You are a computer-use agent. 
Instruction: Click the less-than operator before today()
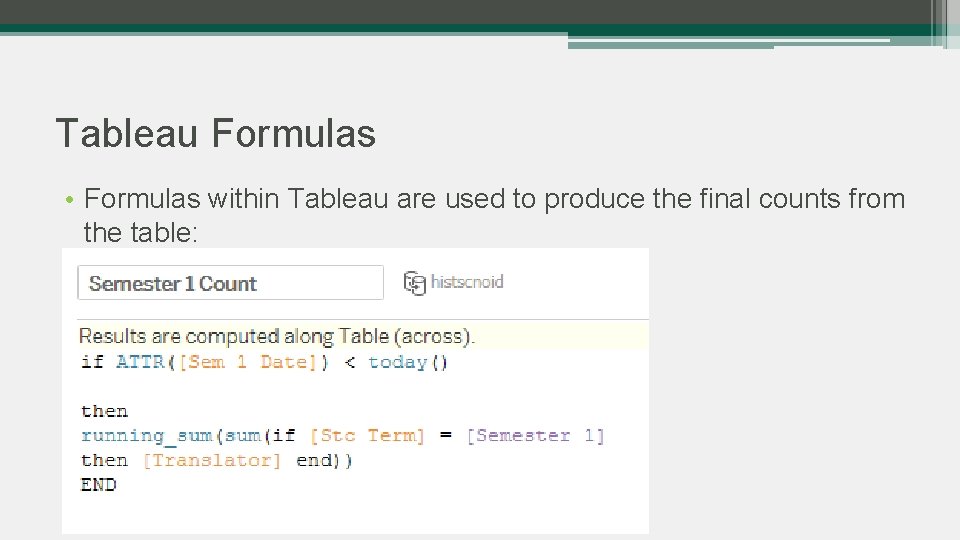pyautogui.click(x=349, y=362)
